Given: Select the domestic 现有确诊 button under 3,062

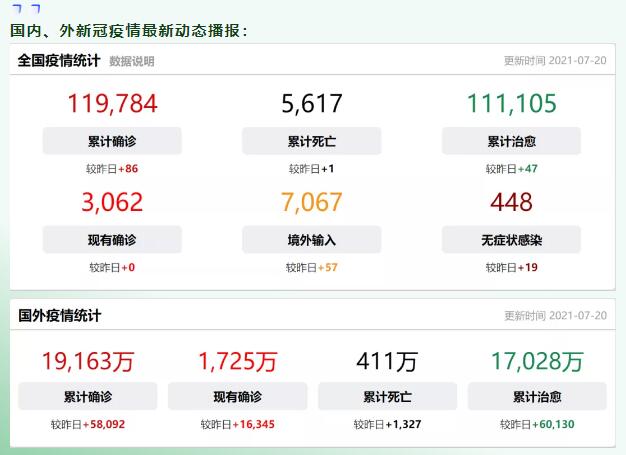Looking at the screenshot, I should [112, 240].
